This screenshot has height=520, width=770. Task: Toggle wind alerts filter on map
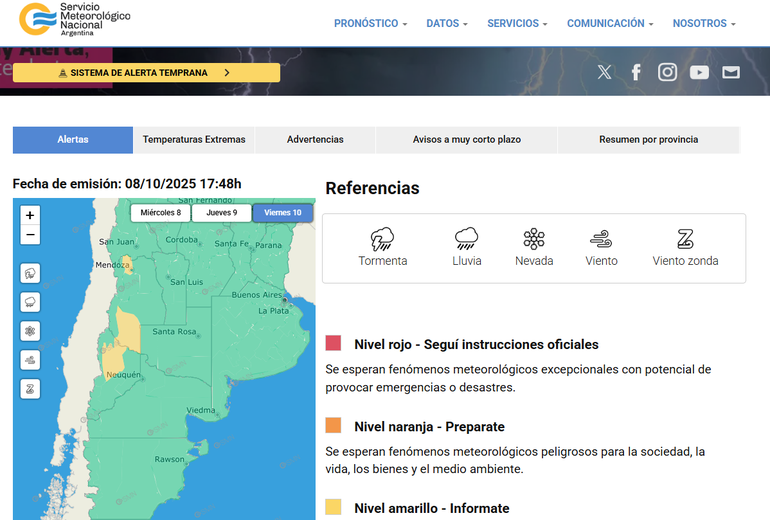(x=30, y=360)
